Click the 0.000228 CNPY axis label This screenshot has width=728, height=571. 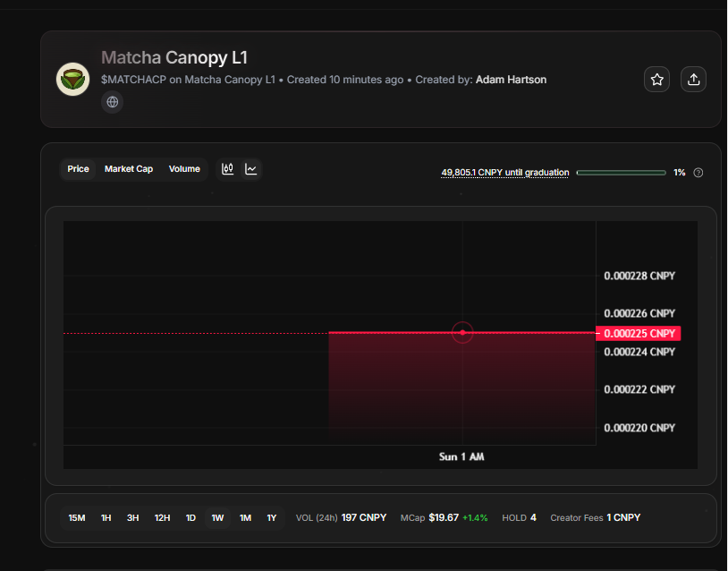639,276
